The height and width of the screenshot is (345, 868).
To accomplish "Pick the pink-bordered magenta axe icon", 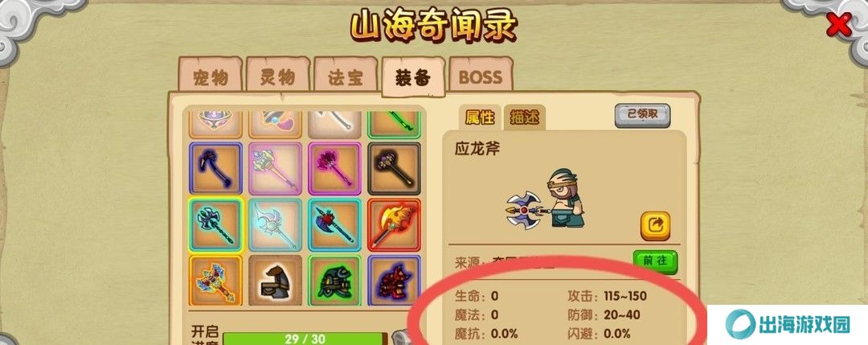I will pos(334,168).
